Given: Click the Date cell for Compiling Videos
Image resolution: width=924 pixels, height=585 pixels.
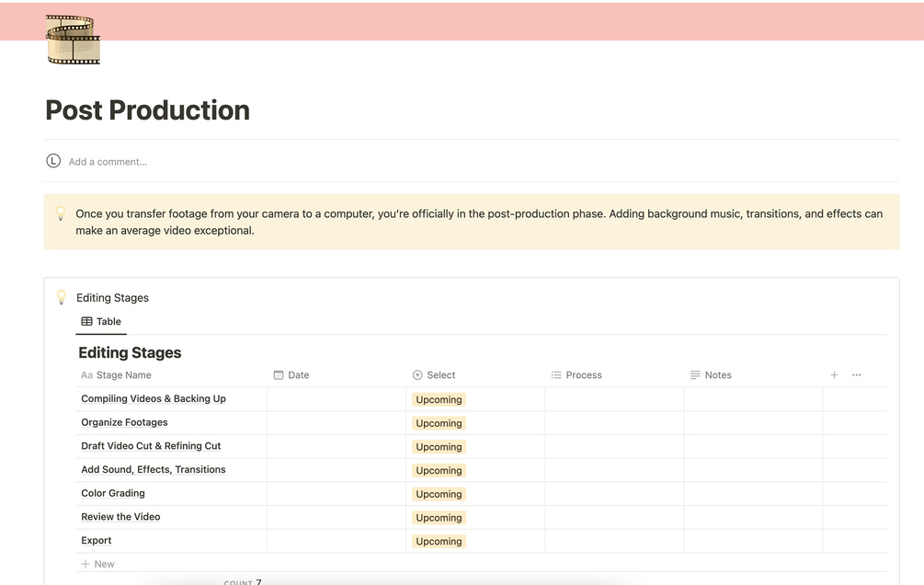Looking at the screenshot, I should coord(336,399).
